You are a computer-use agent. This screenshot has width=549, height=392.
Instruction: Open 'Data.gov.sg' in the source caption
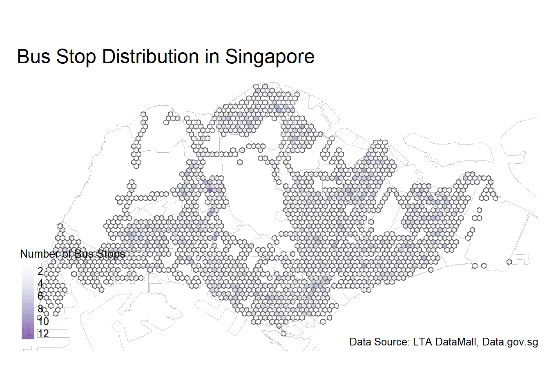[x=510, y=342]
